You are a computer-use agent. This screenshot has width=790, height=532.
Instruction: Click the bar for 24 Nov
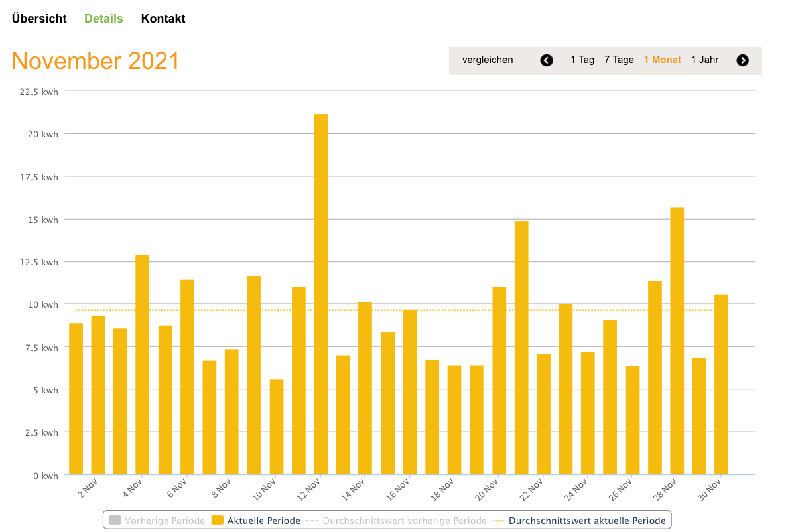588,414
